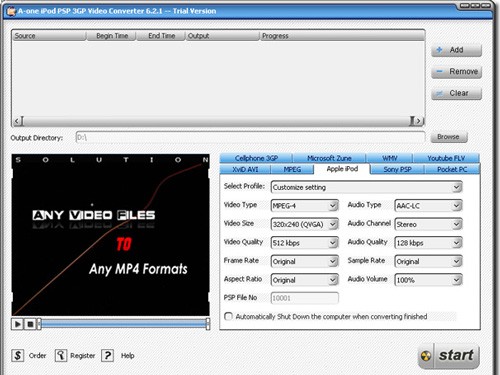Click the Source column header

49,36
